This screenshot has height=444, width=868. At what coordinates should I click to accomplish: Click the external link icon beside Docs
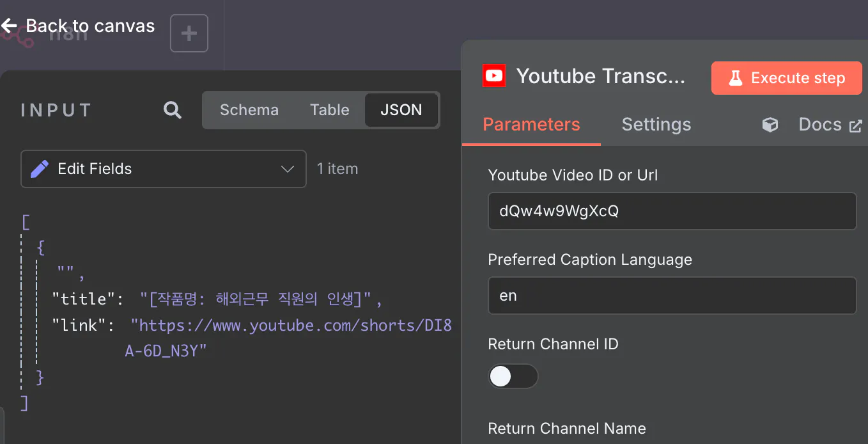855,126
